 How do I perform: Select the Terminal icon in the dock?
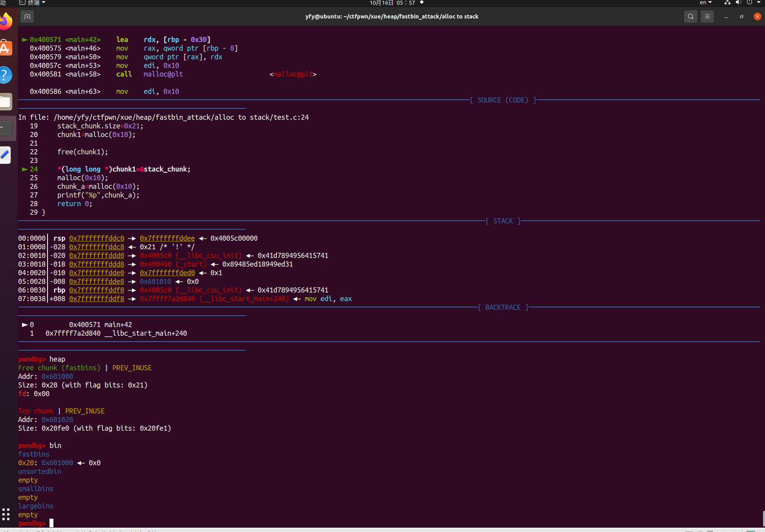(x=5, y=128)
